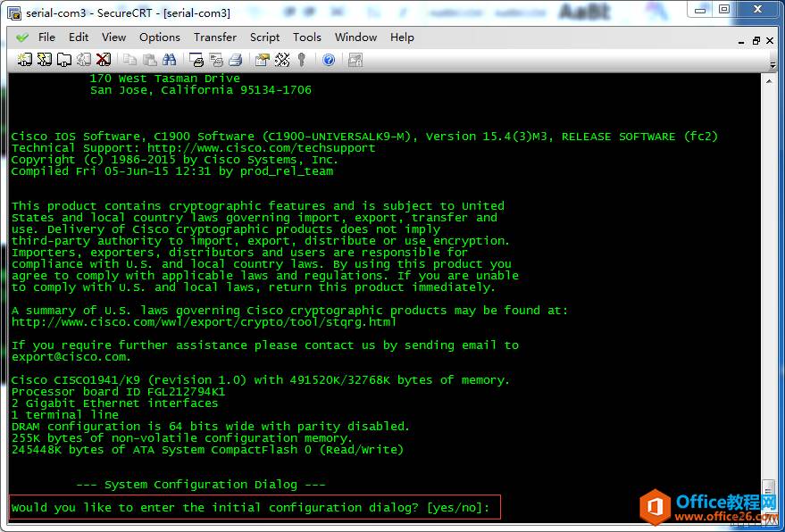Click the green checkmark icon beside File menu
This screenshot has width=785, height=532.
click(x=22, y=37)
